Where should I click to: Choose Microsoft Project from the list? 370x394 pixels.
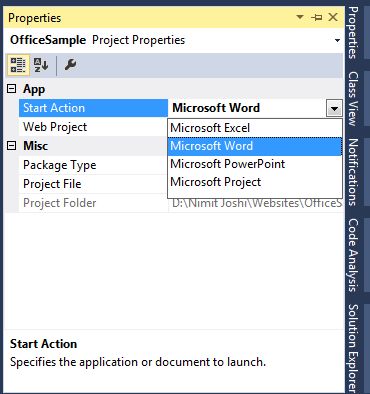click(255, 182)
